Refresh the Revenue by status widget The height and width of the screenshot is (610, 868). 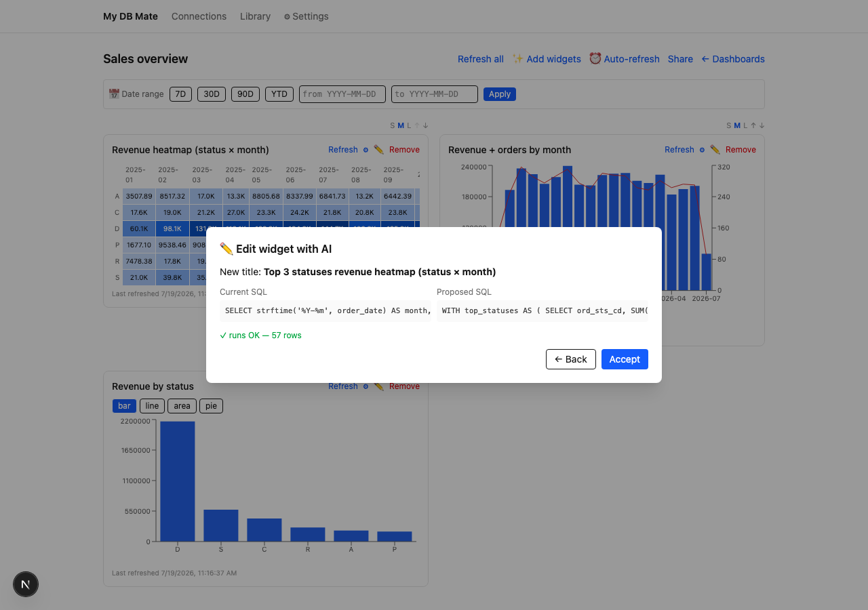click(x=343, y=386)
